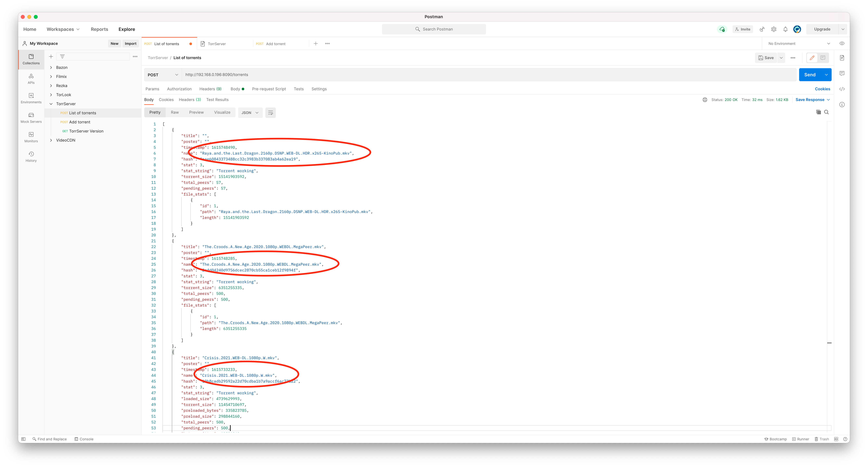The width and height of the screenshot is (868, 467).
Task: Expand the TorLook collection
Action: tap(51, 95)
